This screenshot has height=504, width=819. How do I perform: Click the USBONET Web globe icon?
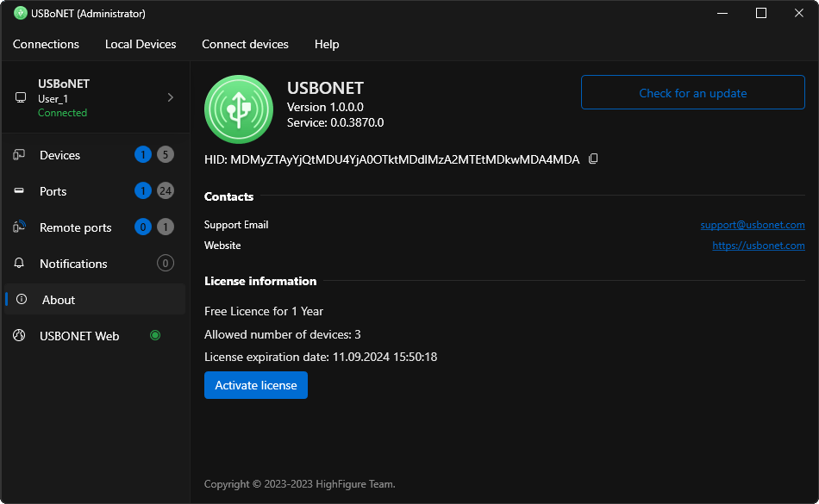[x=19, y=336]
